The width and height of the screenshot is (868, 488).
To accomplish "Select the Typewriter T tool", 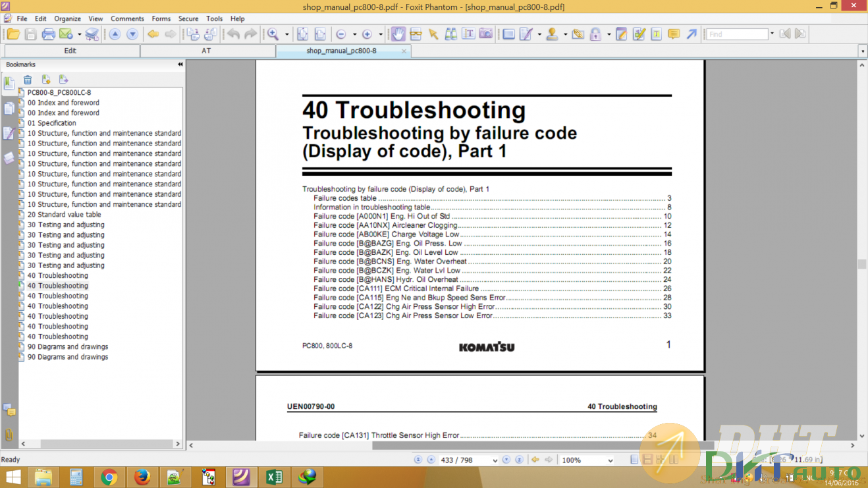I will [657, 34].
